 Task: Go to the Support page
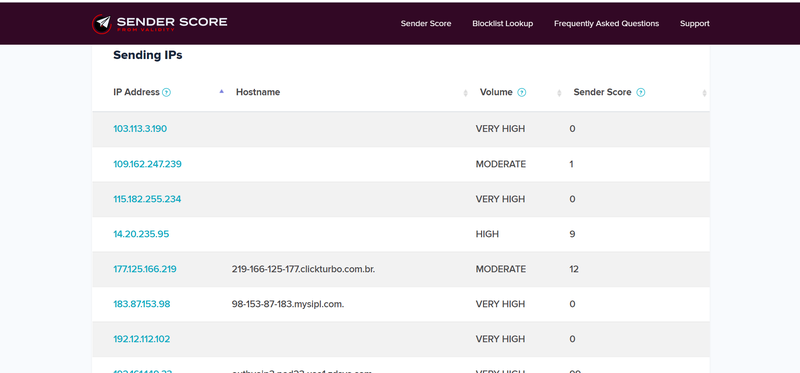pos(694,23)
